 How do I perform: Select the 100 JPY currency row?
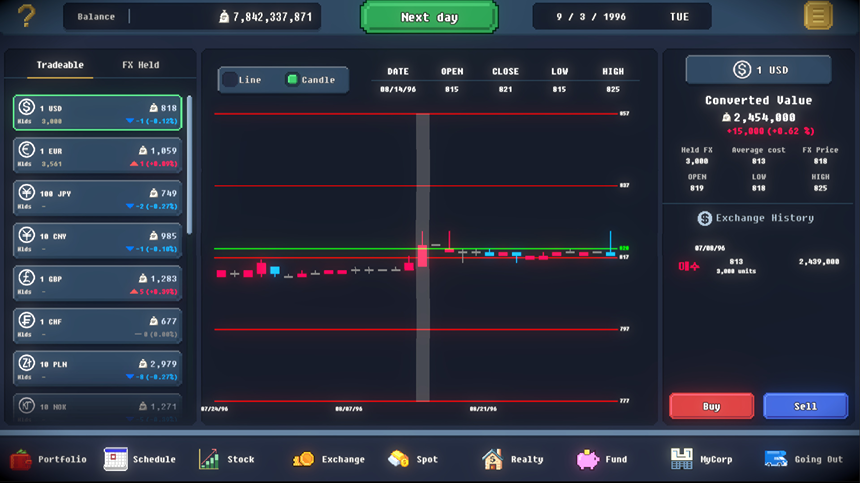(98, 199)
